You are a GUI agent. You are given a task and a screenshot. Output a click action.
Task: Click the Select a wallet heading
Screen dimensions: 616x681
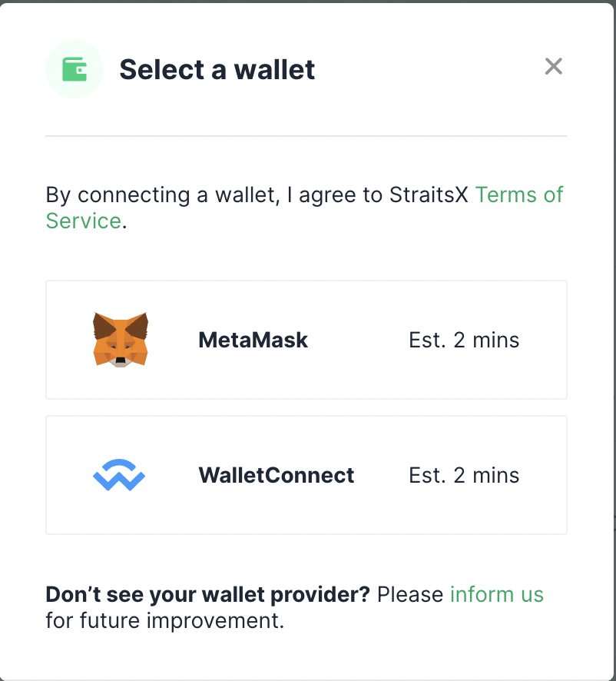coord(217,69)
